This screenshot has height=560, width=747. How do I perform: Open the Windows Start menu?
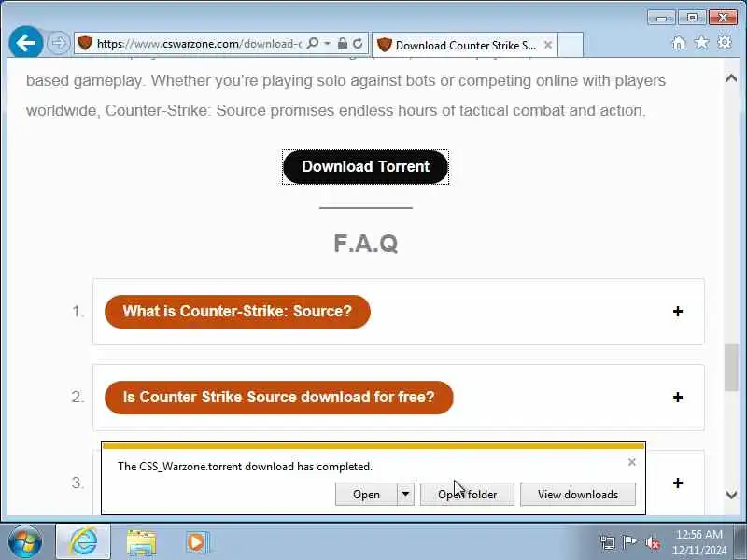pos(24,542)
